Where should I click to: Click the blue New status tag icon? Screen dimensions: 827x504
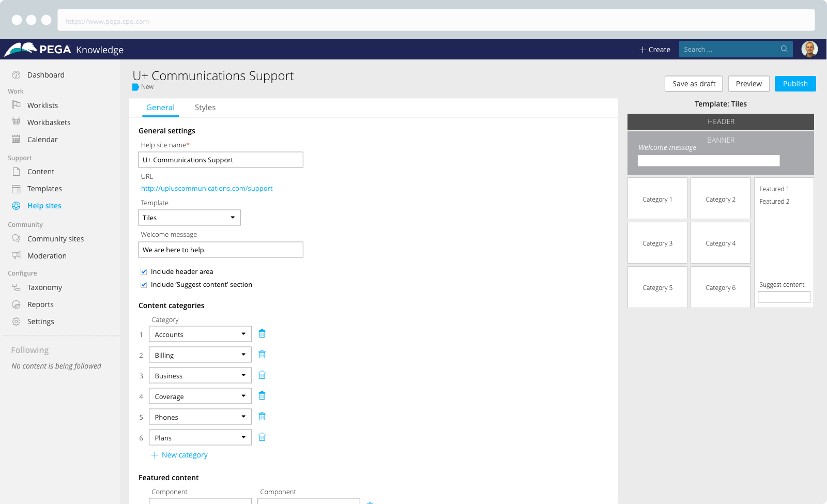135,87
